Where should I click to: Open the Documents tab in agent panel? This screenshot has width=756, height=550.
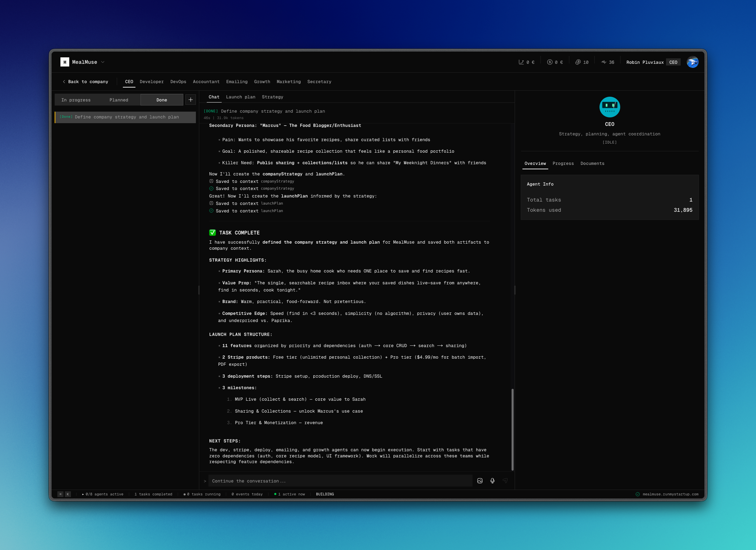[x=592, y=164]
